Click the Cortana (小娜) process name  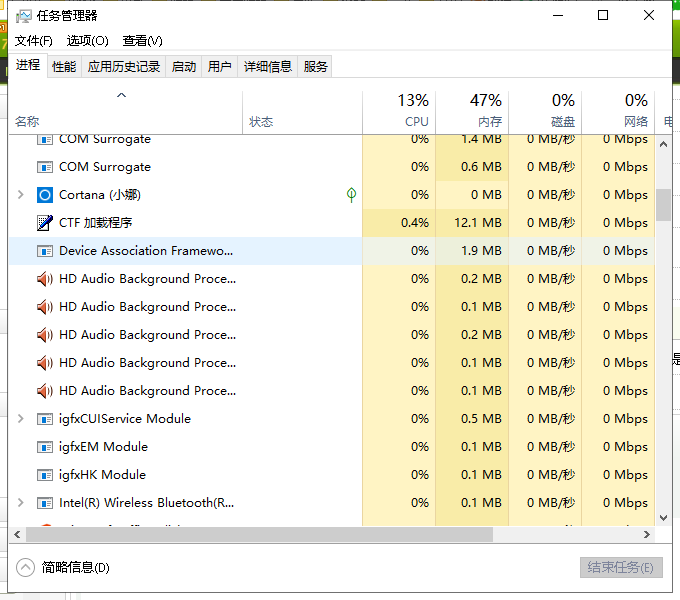click(x=100, y=195)
